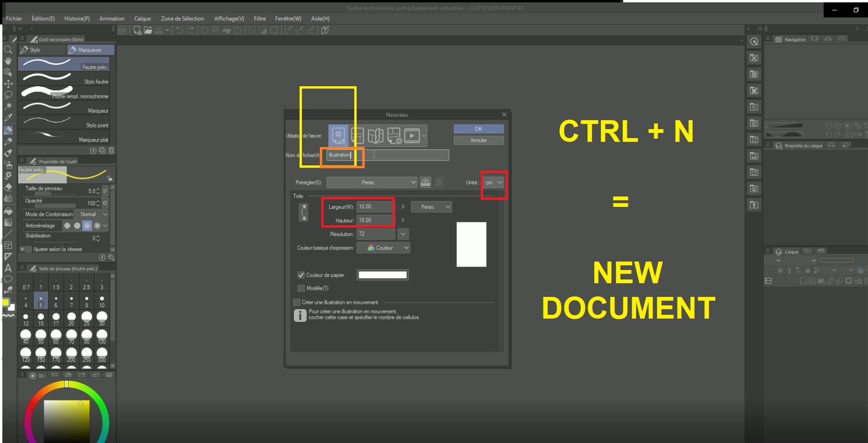This screenshot has width=868, height=443.
Task: Select the Stylo feutre brush
Action: (x=64, y=78)
